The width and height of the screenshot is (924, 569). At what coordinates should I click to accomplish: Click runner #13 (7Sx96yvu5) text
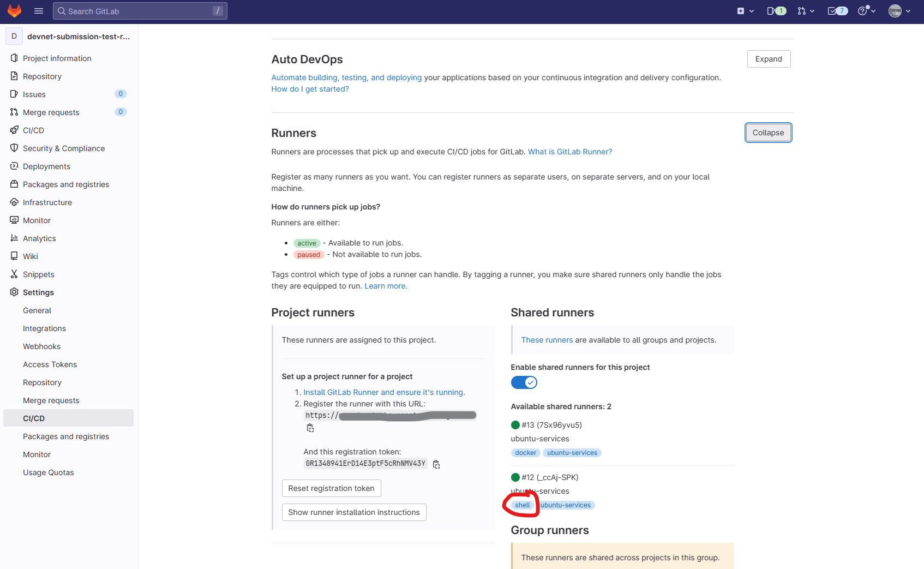(x=551, y=425)
